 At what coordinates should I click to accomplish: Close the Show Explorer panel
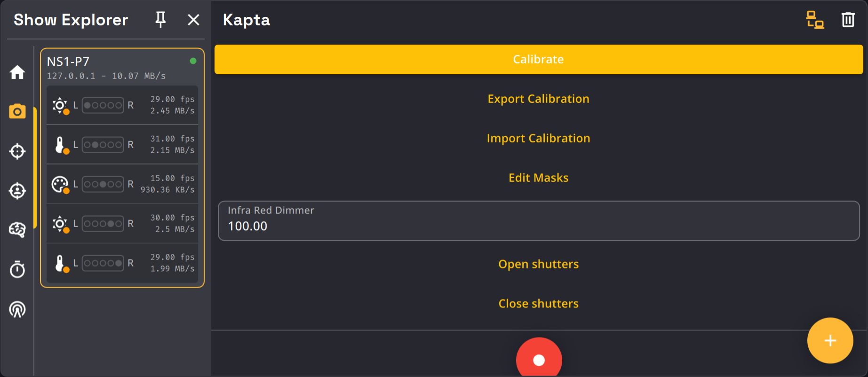193,20
